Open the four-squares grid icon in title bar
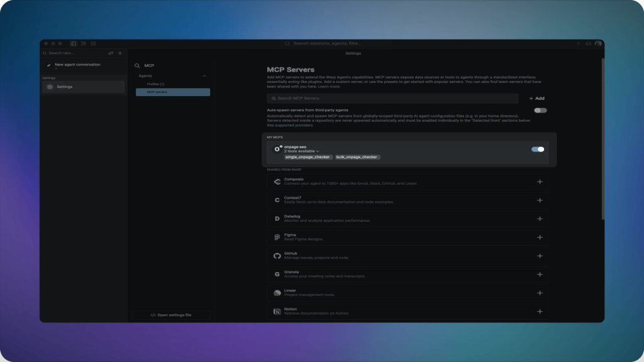 [93, 43]
